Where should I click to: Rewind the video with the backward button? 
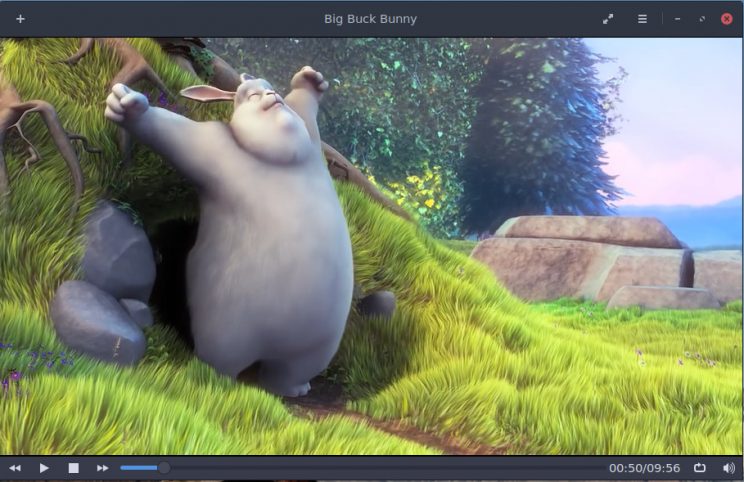[x=15, y=468]
